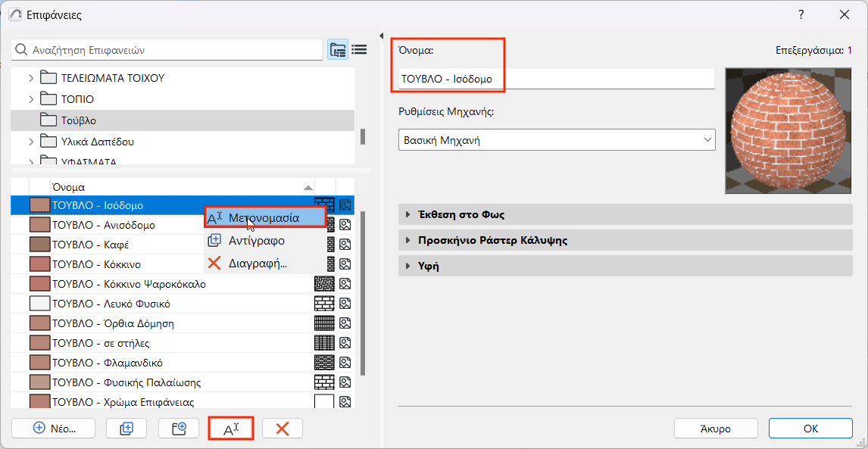Viewport: 868px width, 449px height.
Task: Expand the Έκθεση στο Φως panel
Action: click(x=408, y=215)
